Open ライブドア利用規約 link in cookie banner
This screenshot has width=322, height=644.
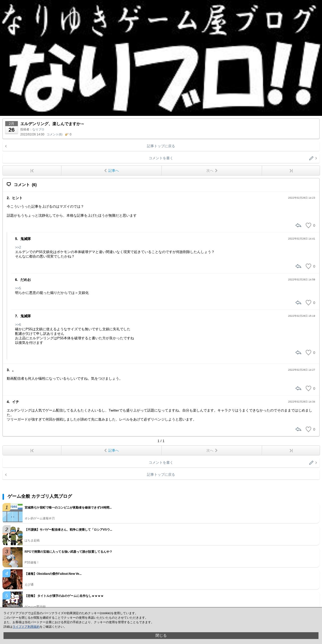click(26, 627)
